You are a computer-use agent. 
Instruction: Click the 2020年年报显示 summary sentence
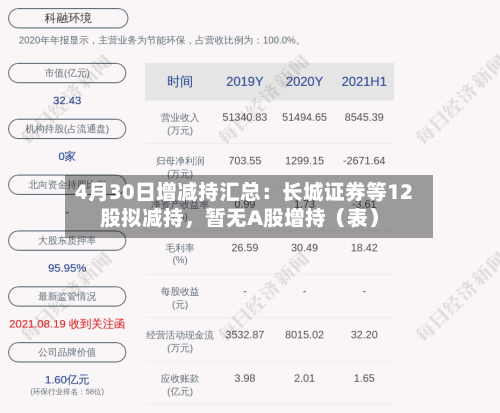[x=160, y=41]
